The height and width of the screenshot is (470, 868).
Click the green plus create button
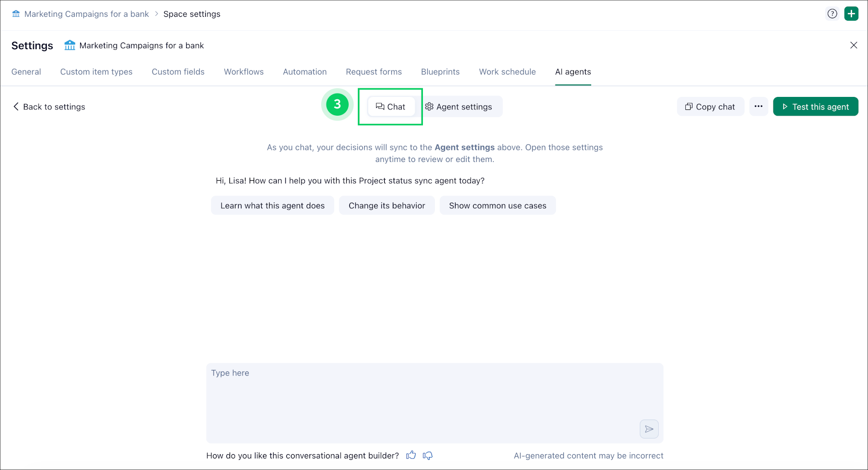click(x=852, y=14)
